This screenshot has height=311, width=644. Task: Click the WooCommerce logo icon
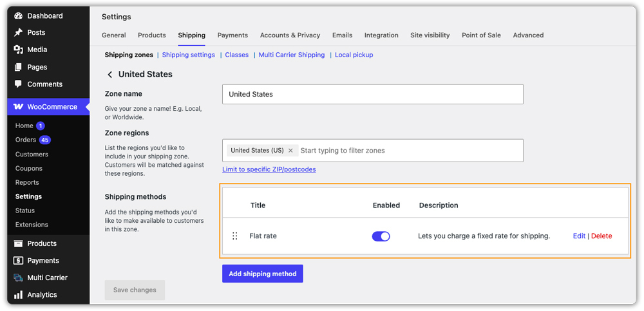point(18,107)
